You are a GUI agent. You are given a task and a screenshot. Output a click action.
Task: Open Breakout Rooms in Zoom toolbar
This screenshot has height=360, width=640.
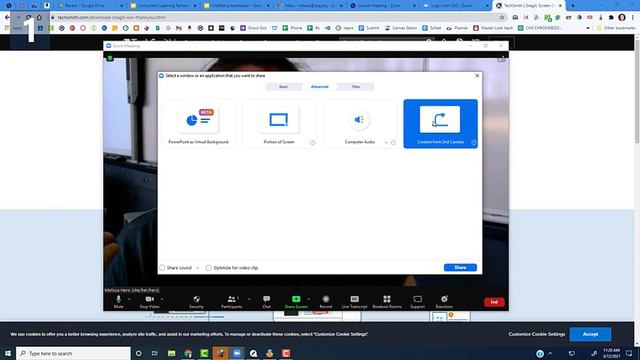[387, 302]
